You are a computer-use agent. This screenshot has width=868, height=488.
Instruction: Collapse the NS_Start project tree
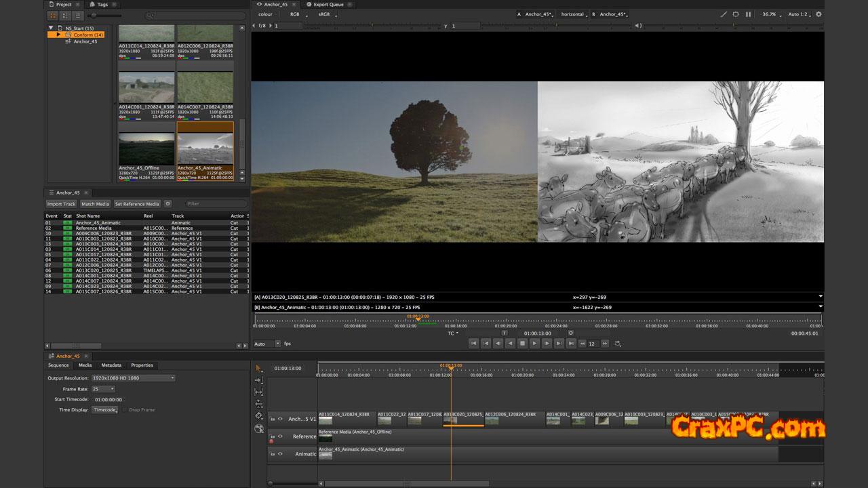point(51,28)
